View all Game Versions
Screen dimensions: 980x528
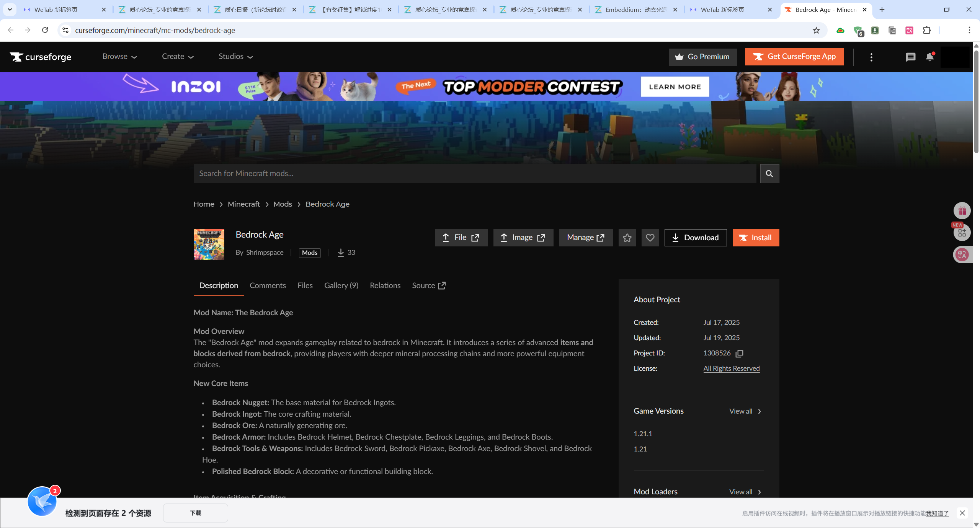pyautogui.click(x=745, y=411)
